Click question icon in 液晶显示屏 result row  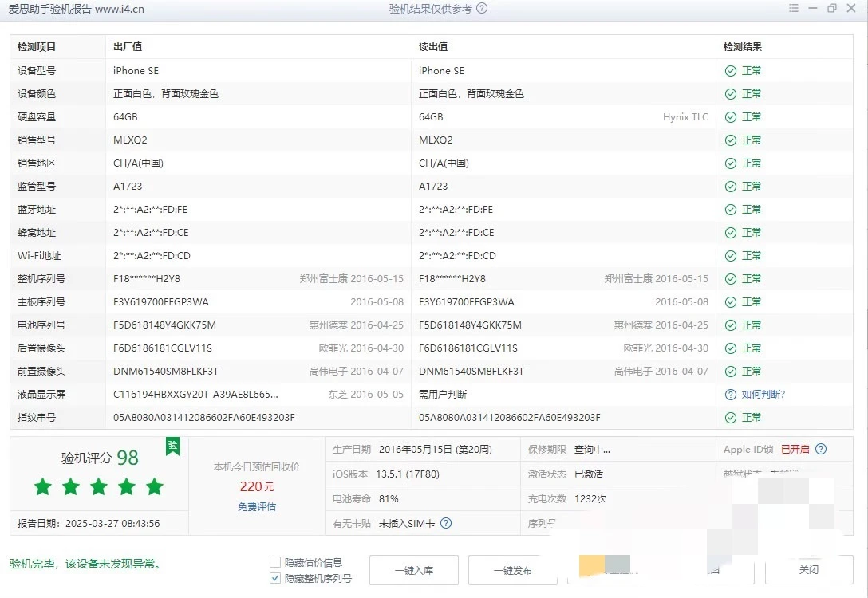point(730,395)
